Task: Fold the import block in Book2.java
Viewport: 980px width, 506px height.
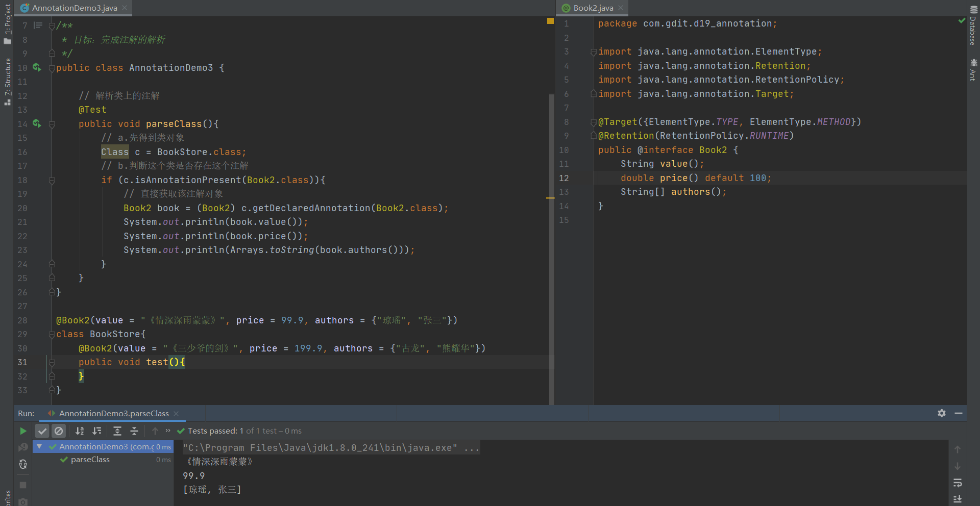Action: [x=593, y=52]
